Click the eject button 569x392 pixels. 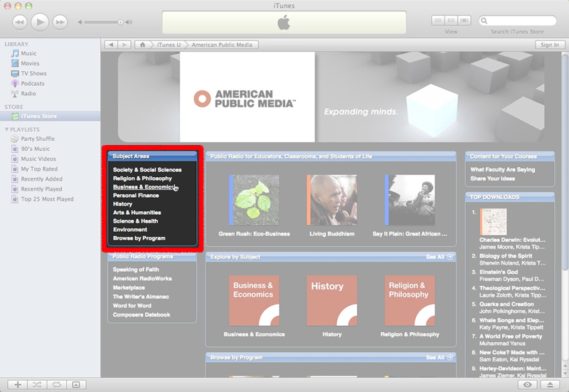click(x=550, y=385)
